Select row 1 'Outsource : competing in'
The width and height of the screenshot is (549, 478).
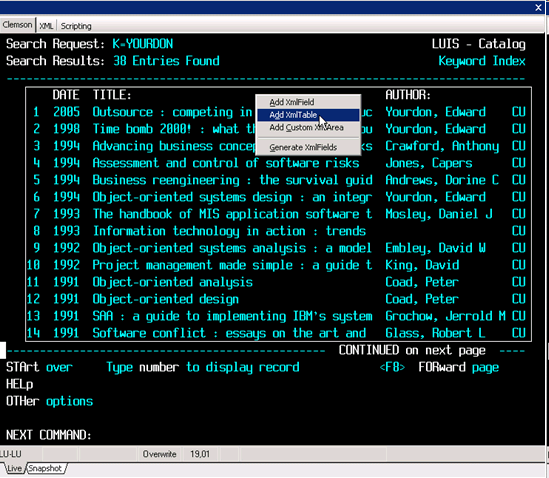click(x=172, y=112)
